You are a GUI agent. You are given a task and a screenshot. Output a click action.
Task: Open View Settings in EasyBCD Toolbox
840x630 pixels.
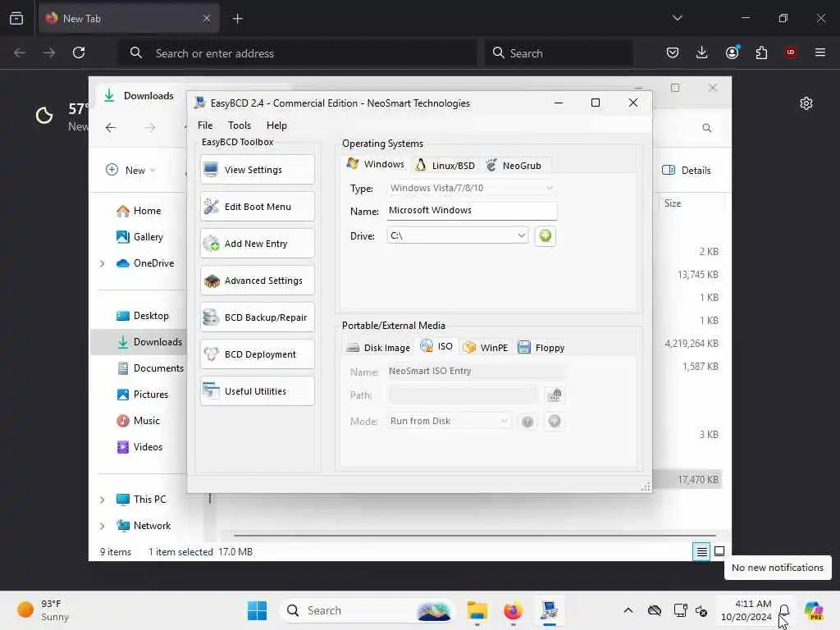pos(257,170)
